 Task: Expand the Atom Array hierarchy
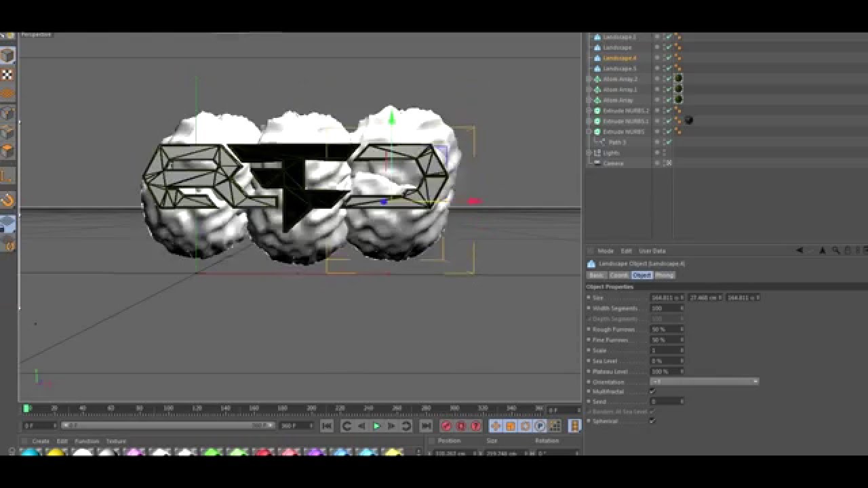click(589, 100)
